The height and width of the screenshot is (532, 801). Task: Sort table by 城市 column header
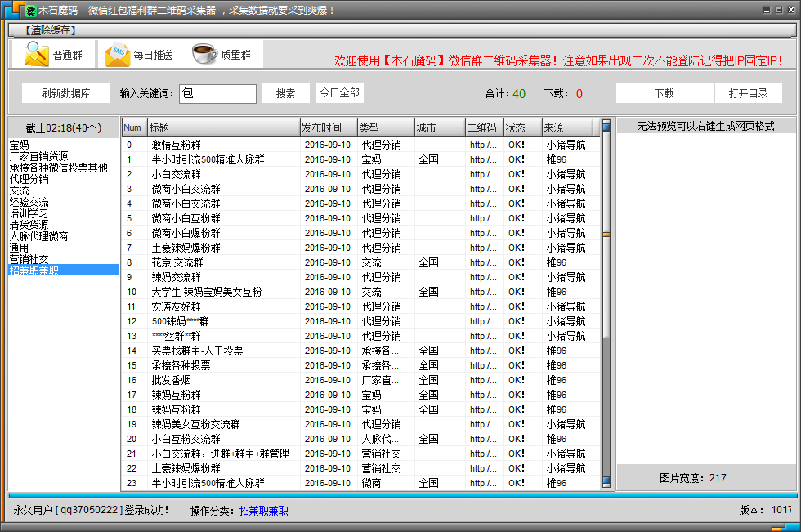[439, 127]
